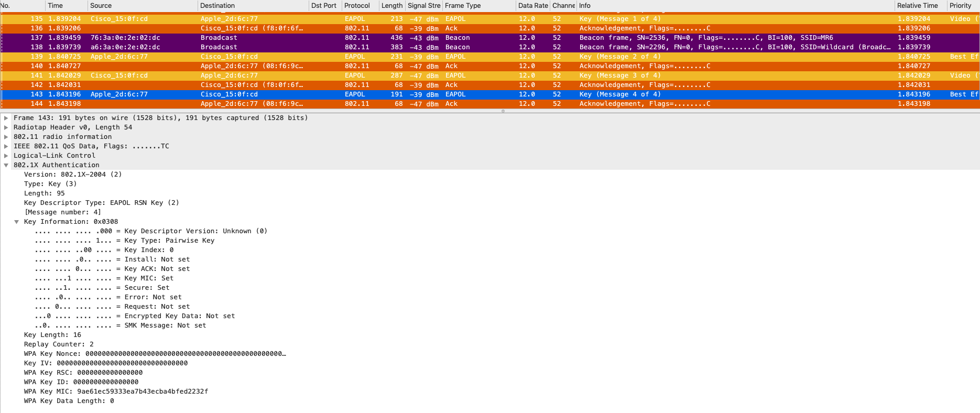
Task: Expand the Logical-Link Control section
Action: coord(6,156)
